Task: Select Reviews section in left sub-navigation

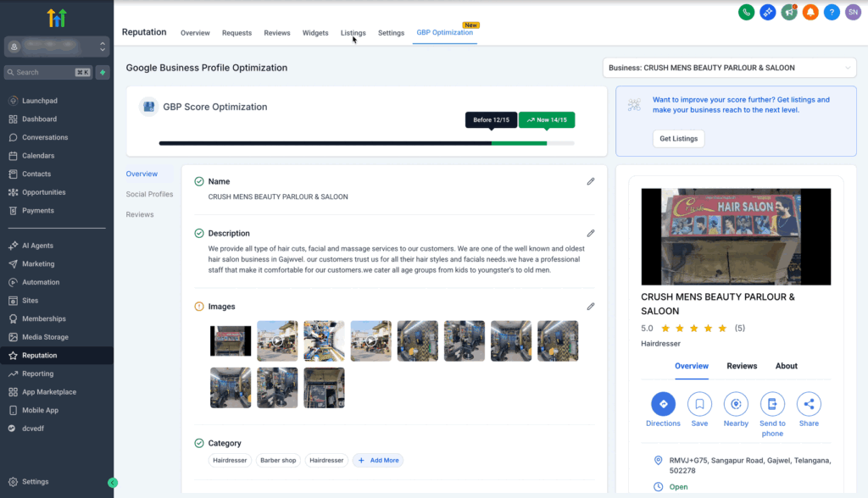Action: (140, 214)
